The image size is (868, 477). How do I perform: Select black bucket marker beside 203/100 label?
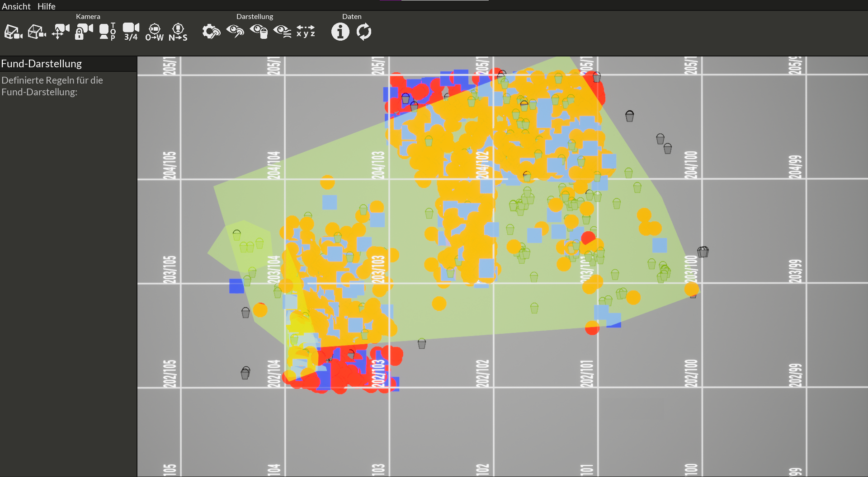click(x=703, y=252)
